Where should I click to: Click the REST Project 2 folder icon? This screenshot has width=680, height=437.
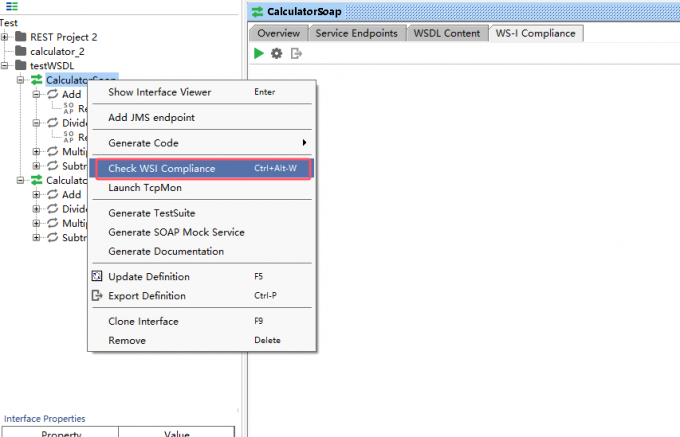pyautogui.click(x=21, y=36)
